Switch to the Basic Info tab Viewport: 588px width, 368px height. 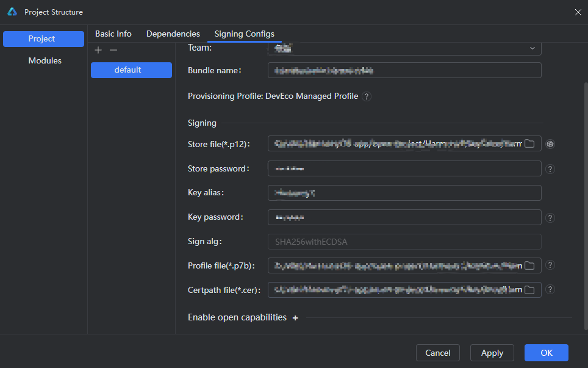coord(113,34)
